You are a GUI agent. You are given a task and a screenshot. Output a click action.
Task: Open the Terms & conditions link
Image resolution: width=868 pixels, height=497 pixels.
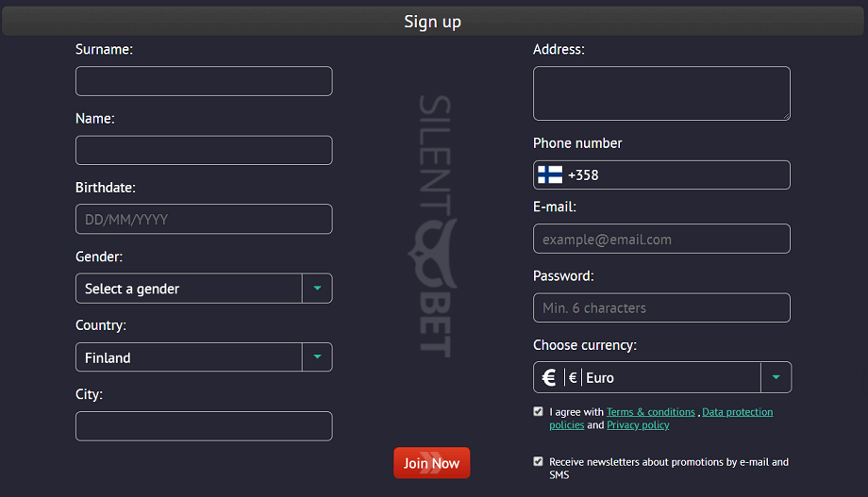pos(650,412)
